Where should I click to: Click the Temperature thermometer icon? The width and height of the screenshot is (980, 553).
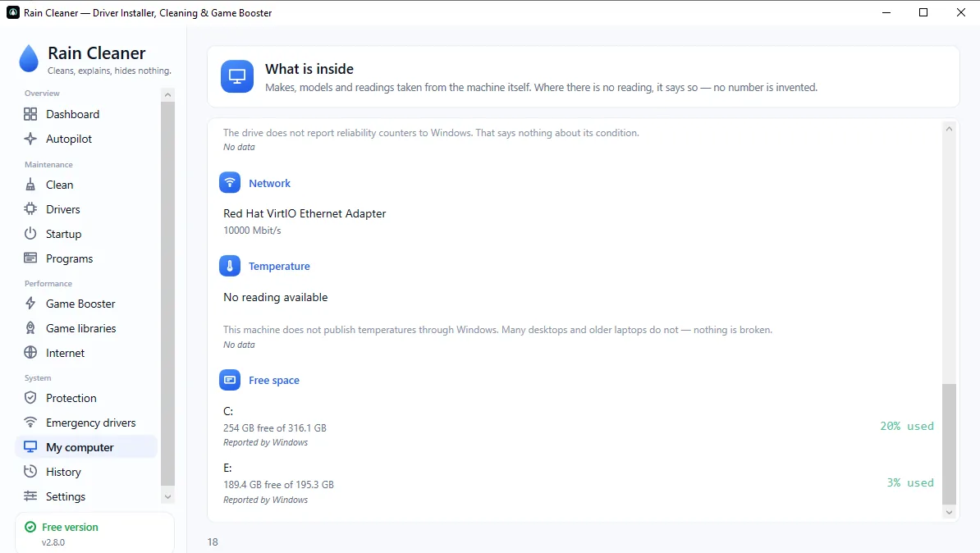(230, 266)
